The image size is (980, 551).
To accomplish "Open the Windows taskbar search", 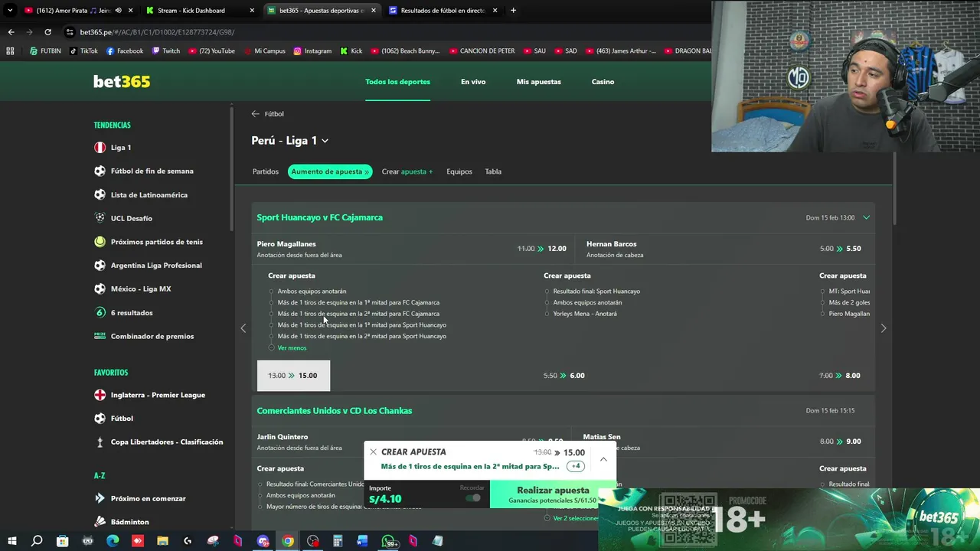I will [x=37, y=541].
